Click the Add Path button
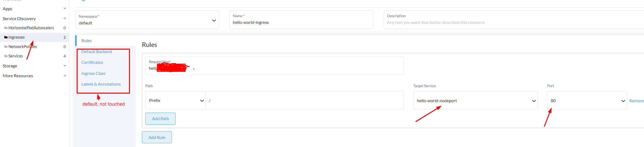644x147 pixels. [160, 119]
